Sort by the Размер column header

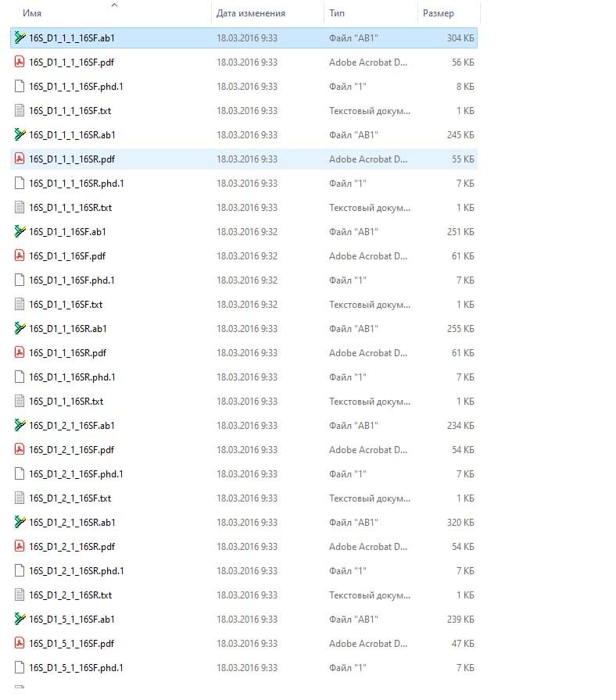coord(439,13)
